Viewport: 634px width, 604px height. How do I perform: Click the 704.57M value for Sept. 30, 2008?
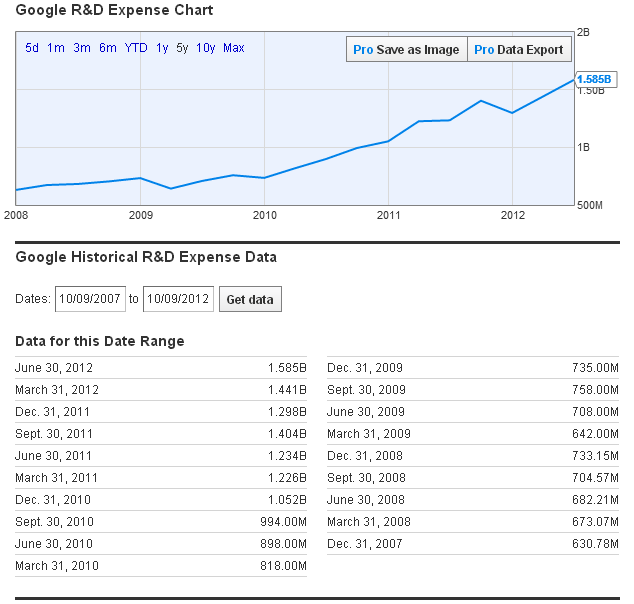coord(595,478)
